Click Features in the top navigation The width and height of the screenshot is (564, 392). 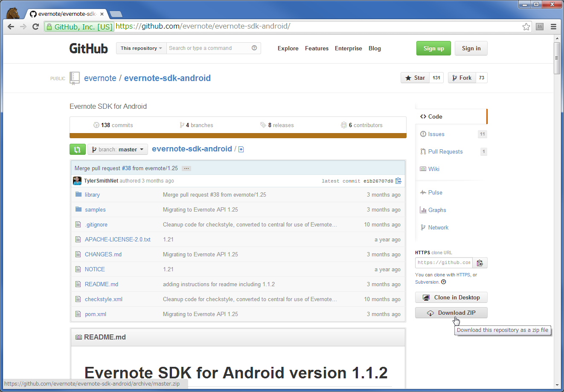pyautogui.click(x=317, y=48)
